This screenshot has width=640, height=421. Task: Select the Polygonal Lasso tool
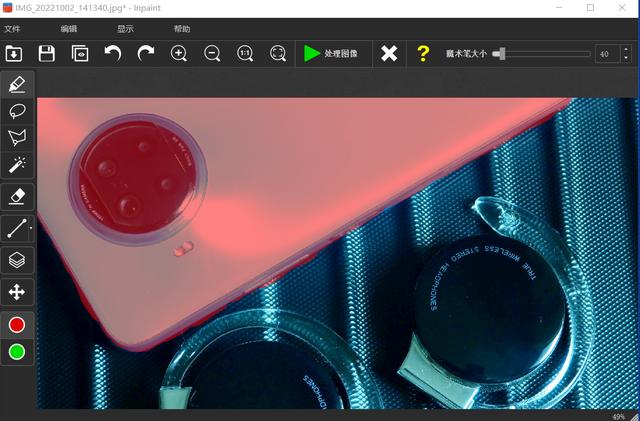tap(17, 138)
